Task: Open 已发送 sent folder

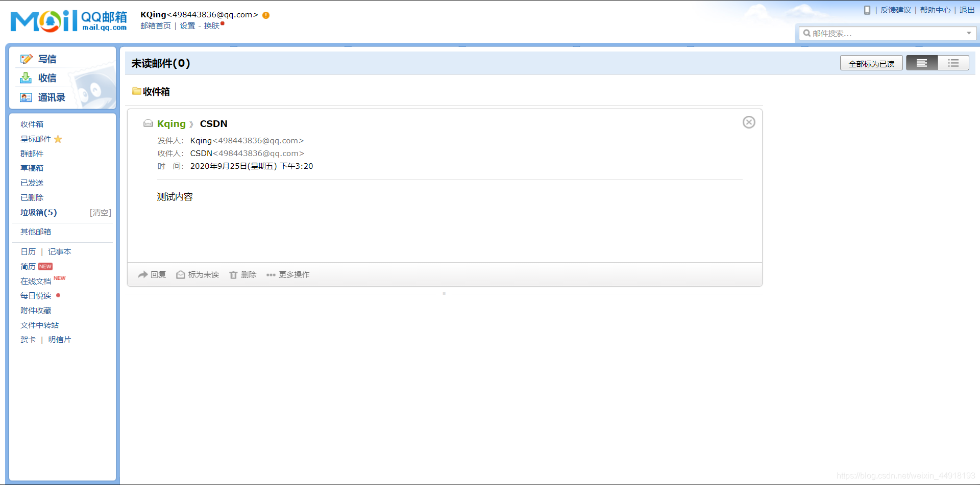Action: pos(32,183)
